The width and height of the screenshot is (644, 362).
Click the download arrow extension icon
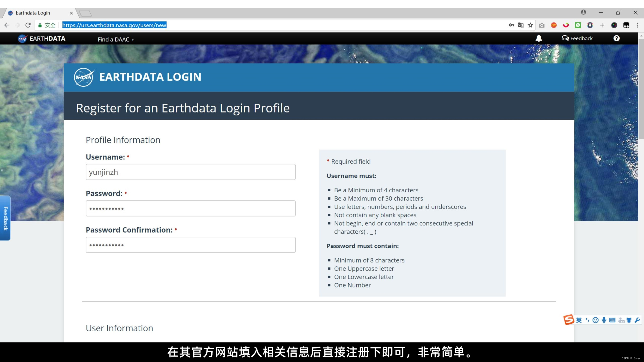590,25
